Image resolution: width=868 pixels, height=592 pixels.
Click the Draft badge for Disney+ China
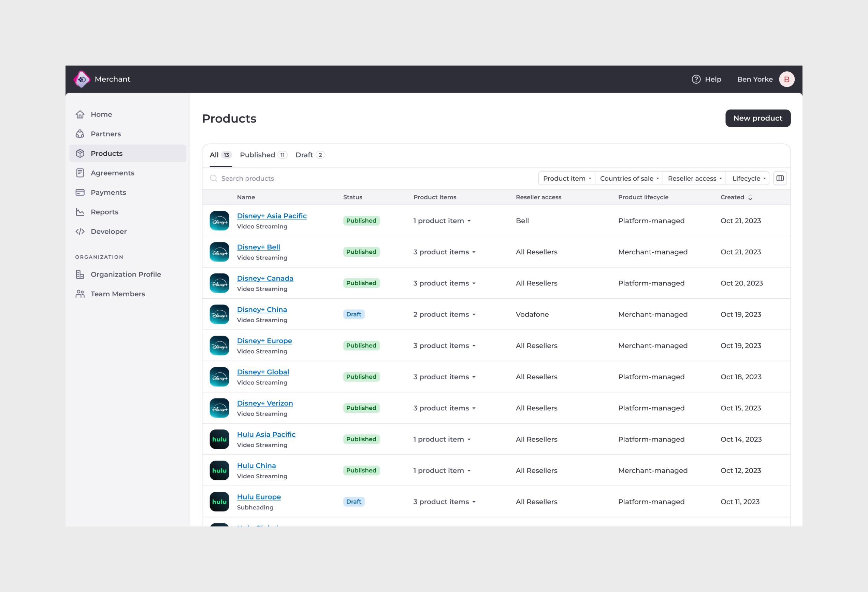(x=354, y=314)
